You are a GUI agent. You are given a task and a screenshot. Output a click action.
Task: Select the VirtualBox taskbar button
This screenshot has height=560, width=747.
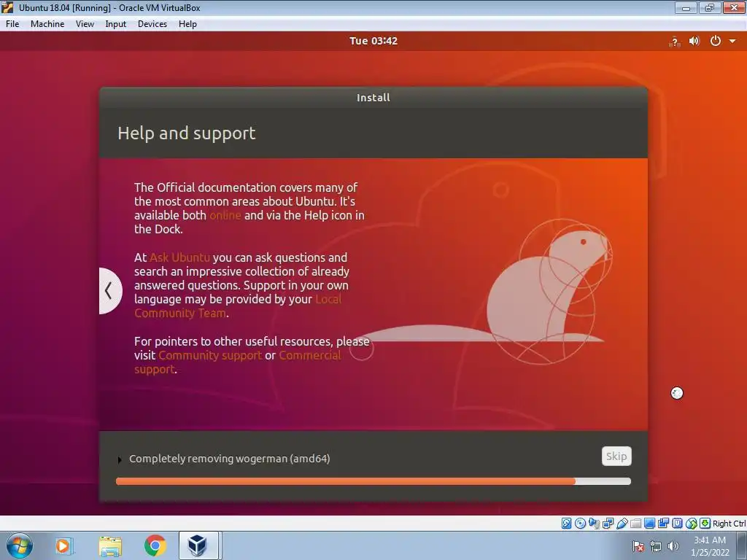pos(199,545)
